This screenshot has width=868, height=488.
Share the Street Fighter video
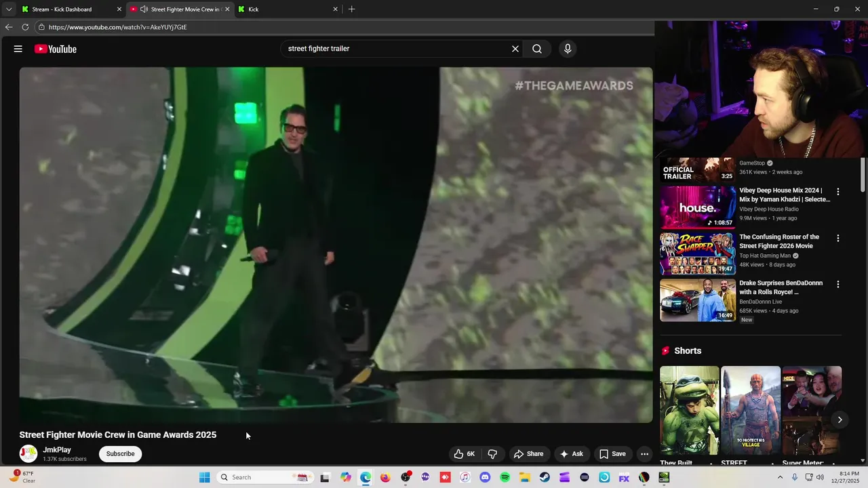528,454
